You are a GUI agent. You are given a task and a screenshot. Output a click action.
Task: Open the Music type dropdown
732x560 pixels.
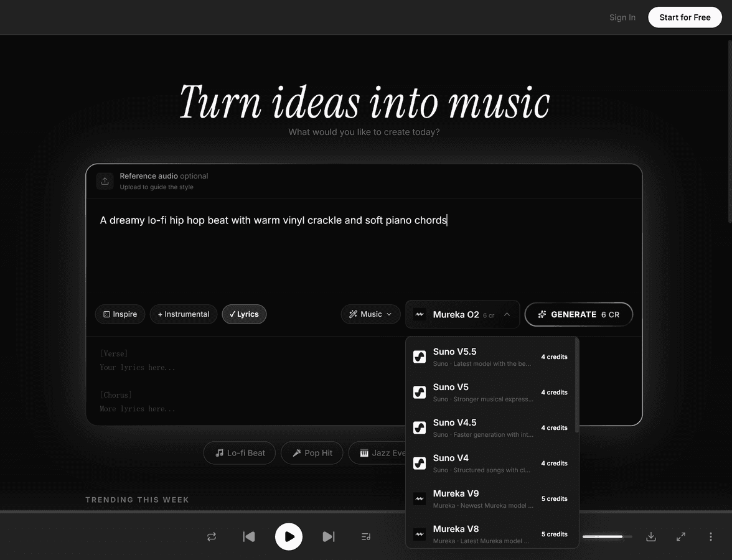[x=371, y=314]
